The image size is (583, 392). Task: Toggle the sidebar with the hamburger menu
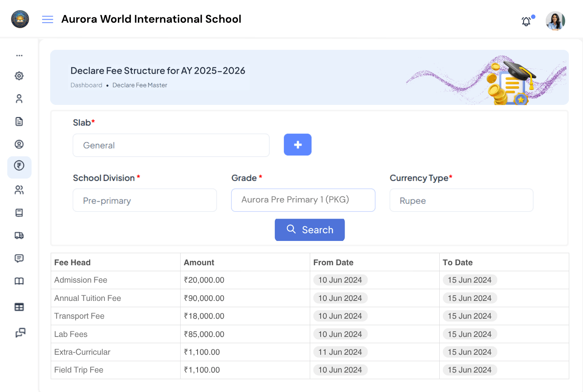point(47,19)
